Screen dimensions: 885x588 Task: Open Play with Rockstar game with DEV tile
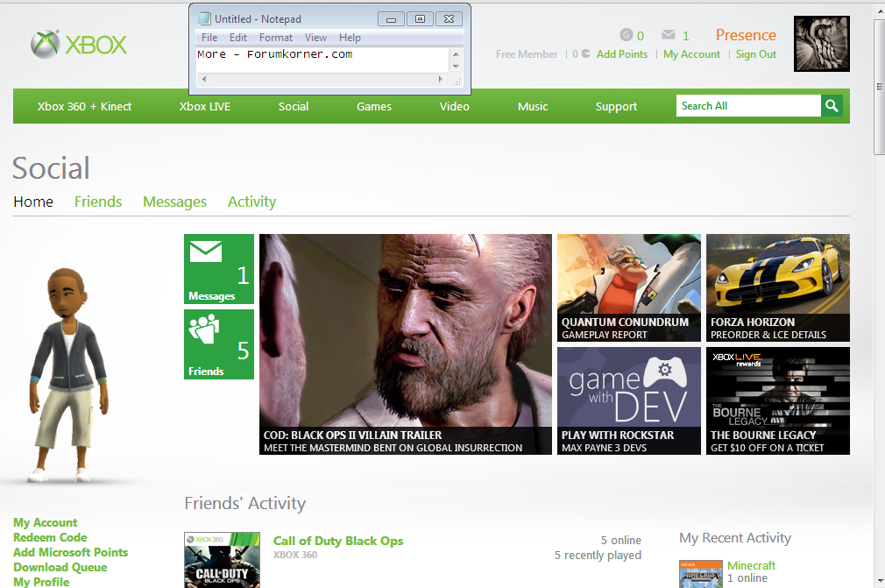(629, 400)
